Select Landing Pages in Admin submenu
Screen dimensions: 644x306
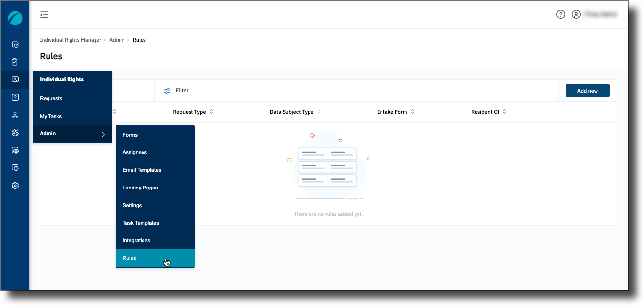tap(155, 188)
